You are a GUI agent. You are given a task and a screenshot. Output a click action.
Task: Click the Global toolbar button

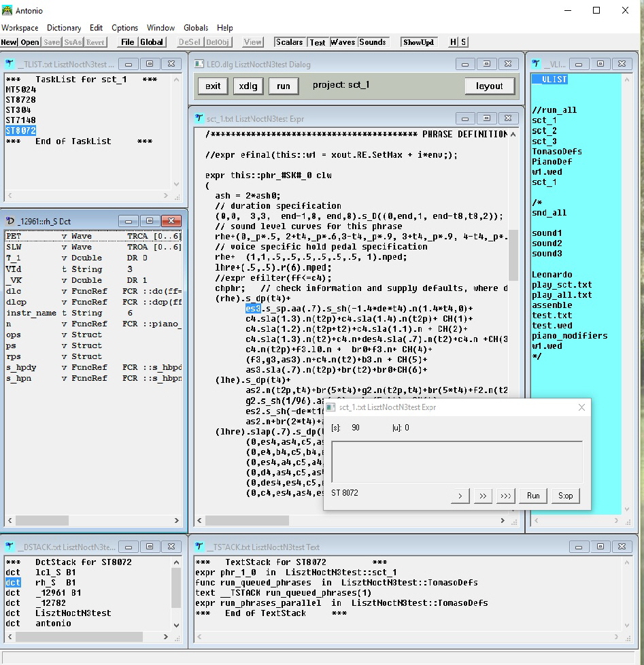[152, 42]
